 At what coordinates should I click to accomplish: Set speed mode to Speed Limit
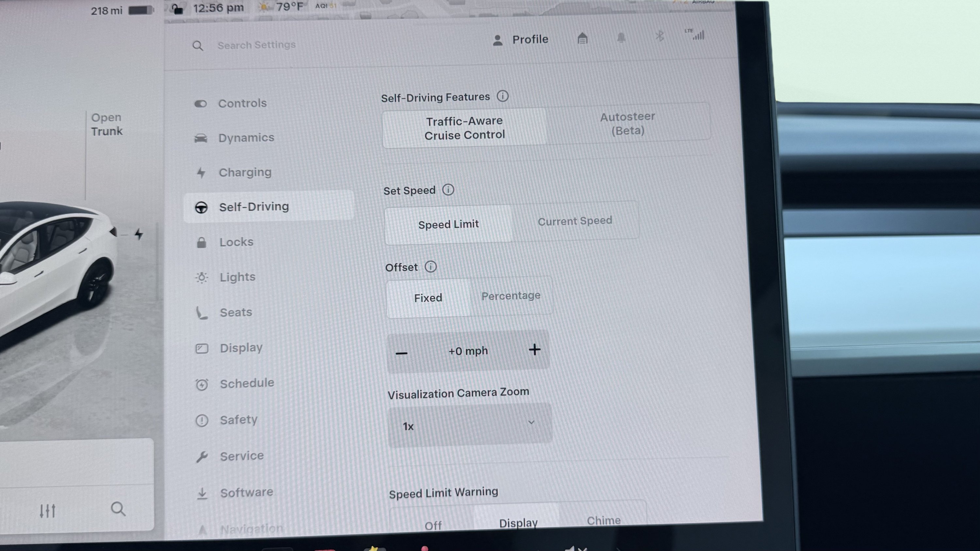point(448,224)
